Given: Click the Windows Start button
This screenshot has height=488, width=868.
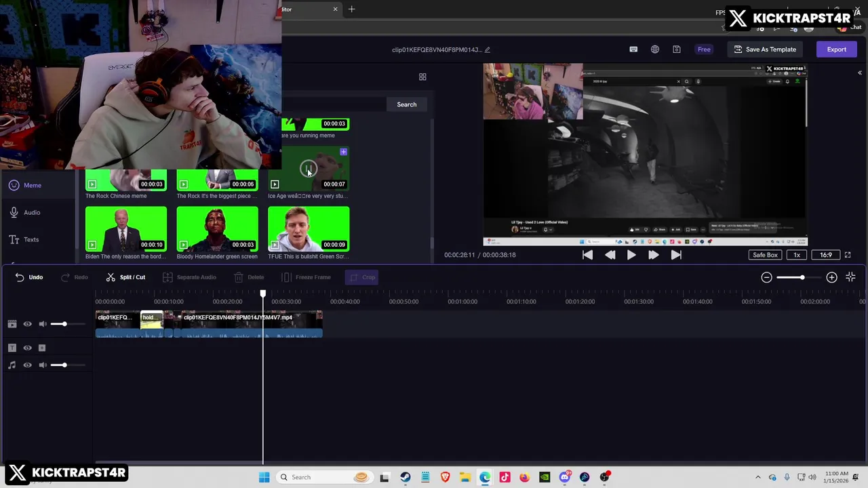Looking at the screenshot, I should coord(264,477).
